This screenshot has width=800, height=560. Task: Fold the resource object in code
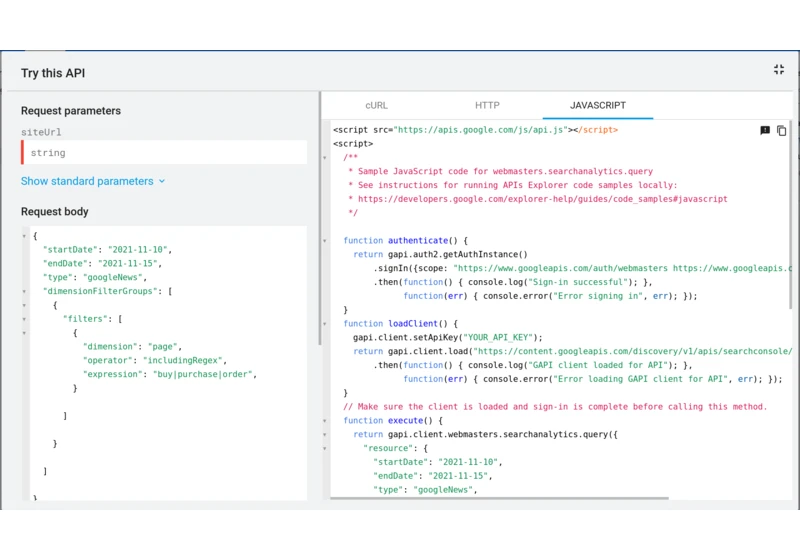point(324,448)
